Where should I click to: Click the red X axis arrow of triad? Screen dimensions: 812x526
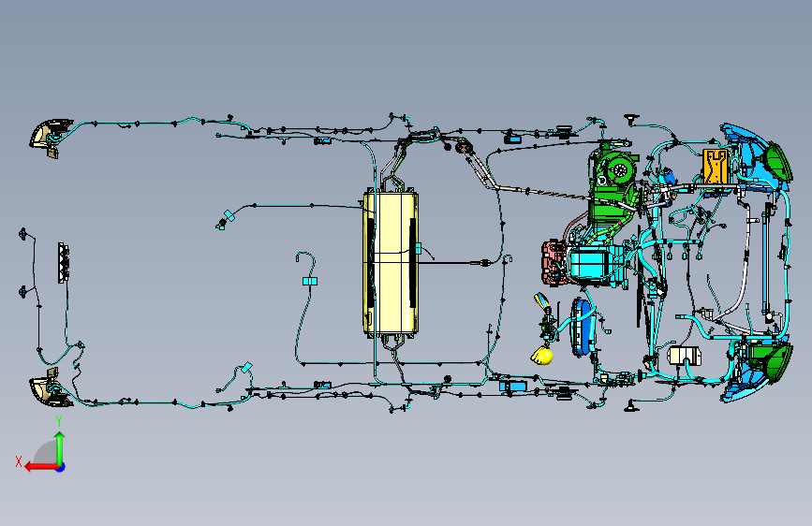coord(41,467)
